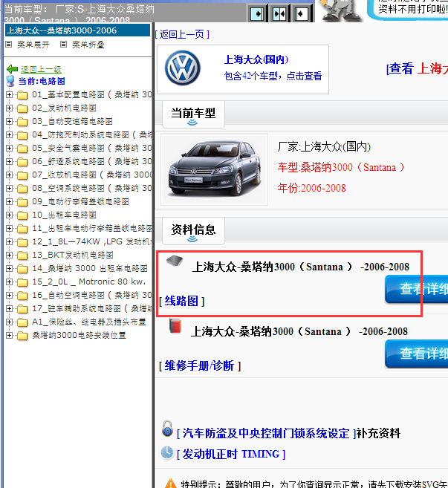Click the 年份:2006-2008 text
The height and width of the screenshot is (488, 448).
[x=311, y=188]
